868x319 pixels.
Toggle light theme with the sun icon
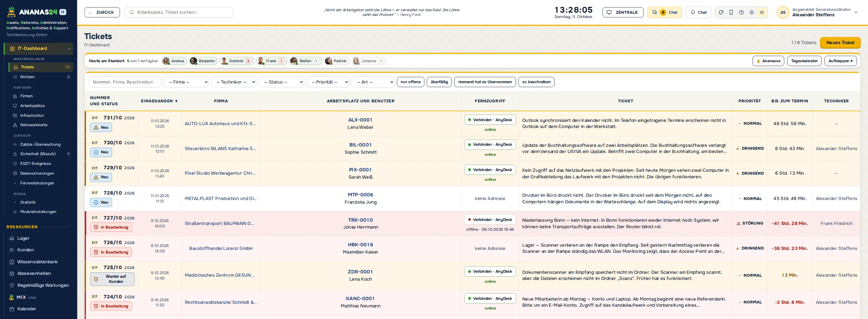tap(752, 12)
